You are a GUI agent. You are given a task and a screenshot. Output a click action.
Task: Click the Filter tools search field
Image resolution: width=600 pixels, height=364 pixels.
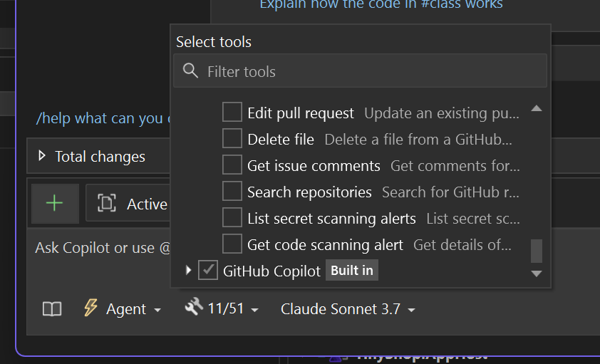click(x=371, y=71)
